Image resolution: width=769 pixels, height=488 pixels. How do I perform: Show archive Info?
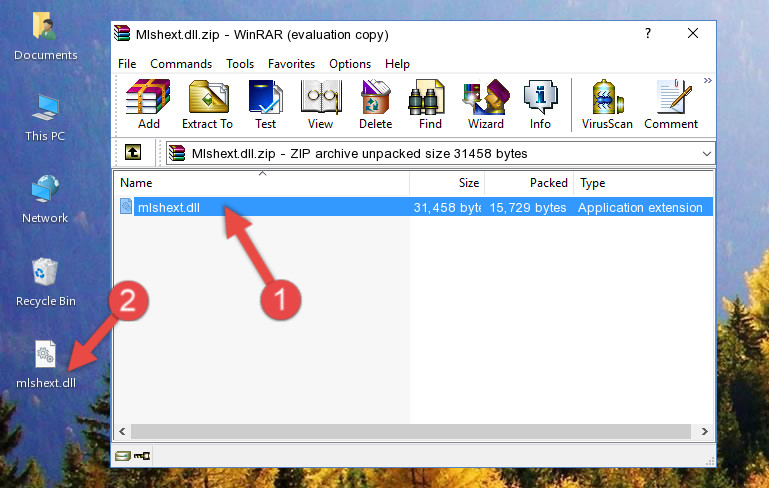pos(540,104)
